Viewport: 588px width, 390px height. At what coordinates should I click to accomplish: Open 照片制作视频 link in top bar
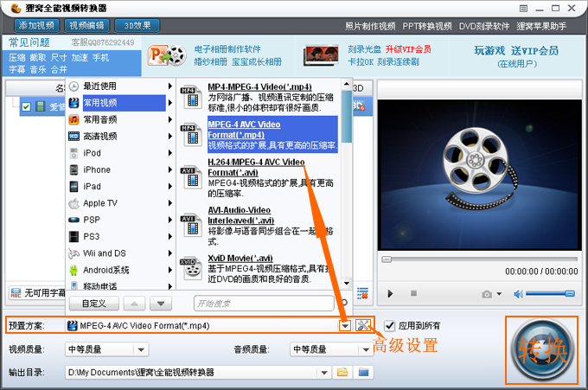point(370,26)
